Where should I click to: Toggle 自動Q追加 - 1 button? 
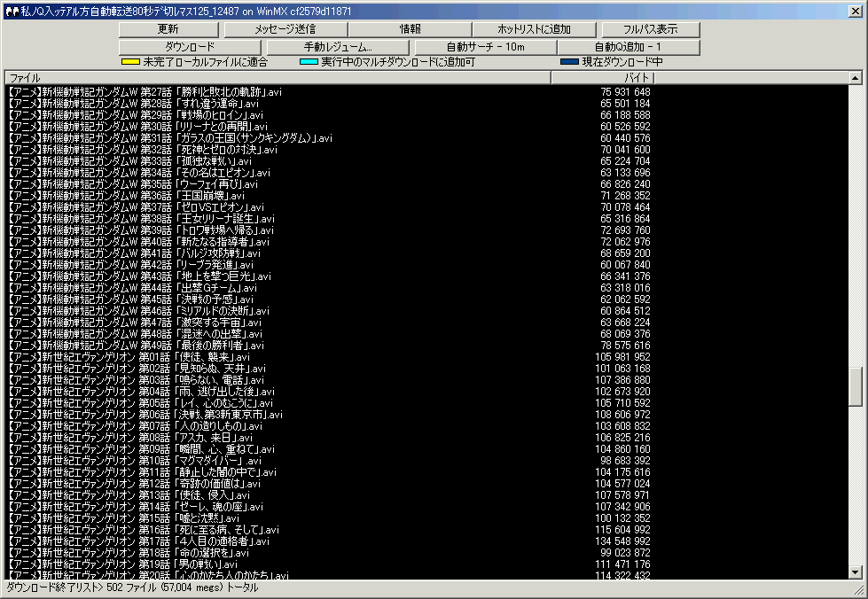click(628, 46)
